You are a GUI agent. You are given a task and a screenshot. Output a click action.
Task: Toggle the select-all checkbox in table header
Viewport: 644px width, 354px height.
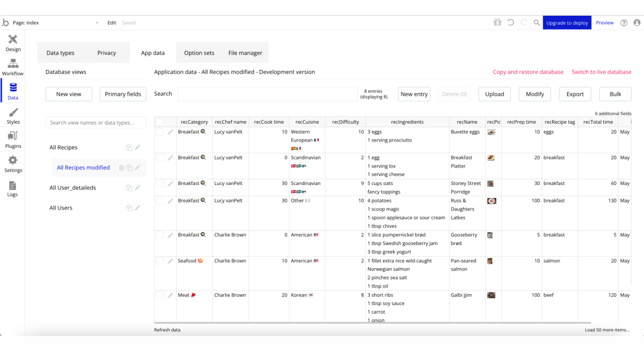coord(160,122)
